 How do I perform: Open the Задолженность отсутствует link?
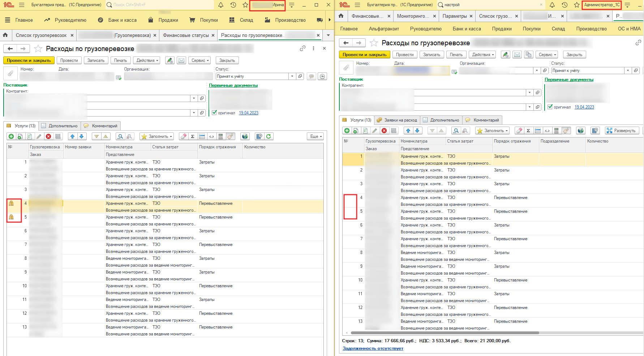pos(373,348)
